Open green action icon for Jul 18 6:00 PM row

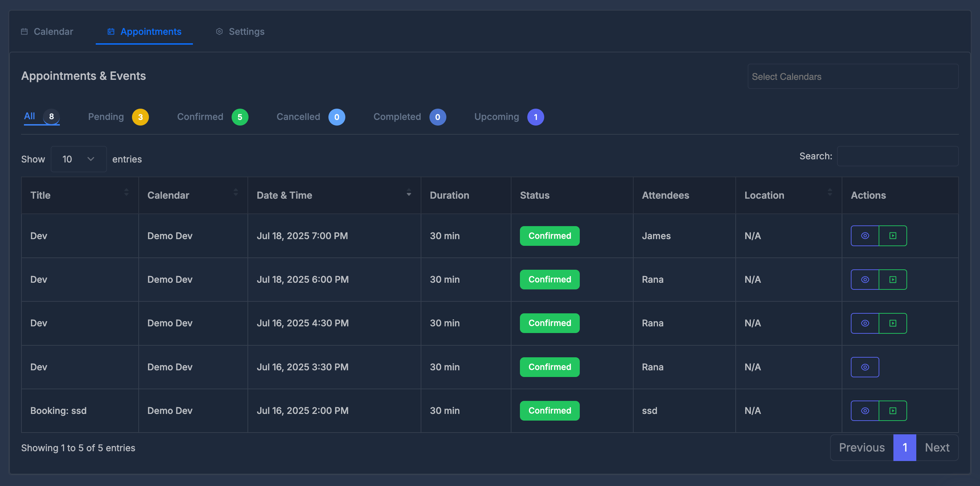coord(892,280)
